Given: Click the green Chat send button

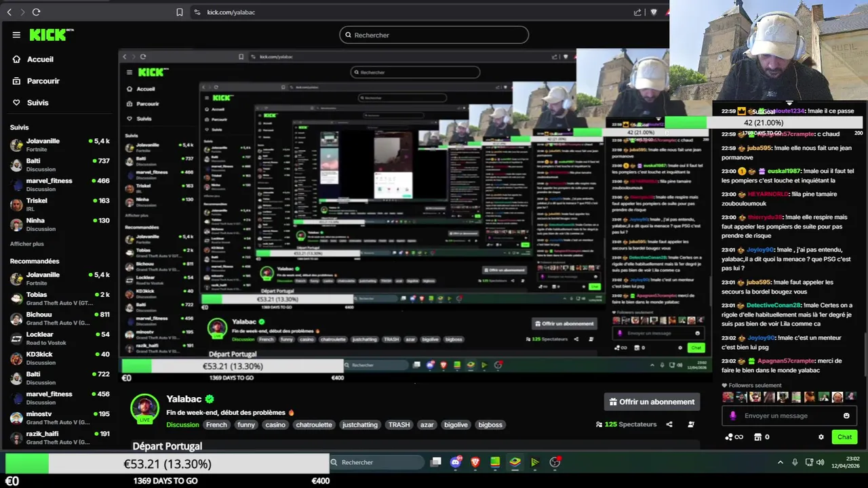Looking at the screenshot, I should (844, 437).
